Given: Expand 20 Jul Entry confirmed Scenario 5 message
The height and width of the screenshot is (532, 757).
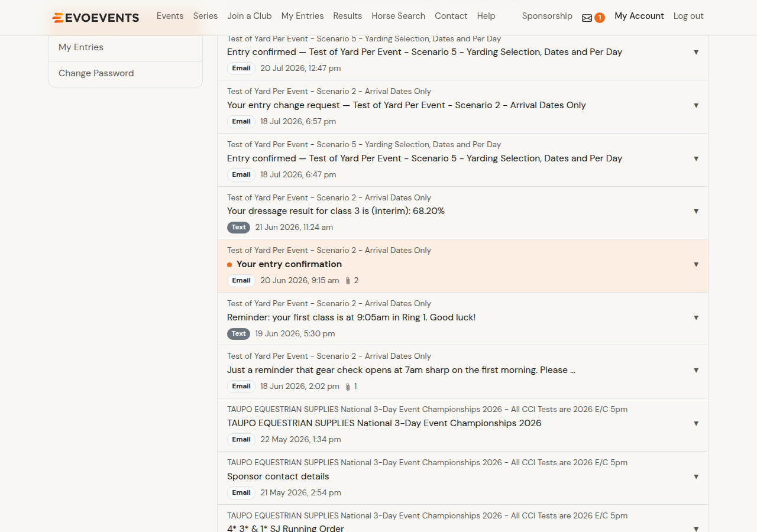Looking at the screenshot, I should pos(696,52).
